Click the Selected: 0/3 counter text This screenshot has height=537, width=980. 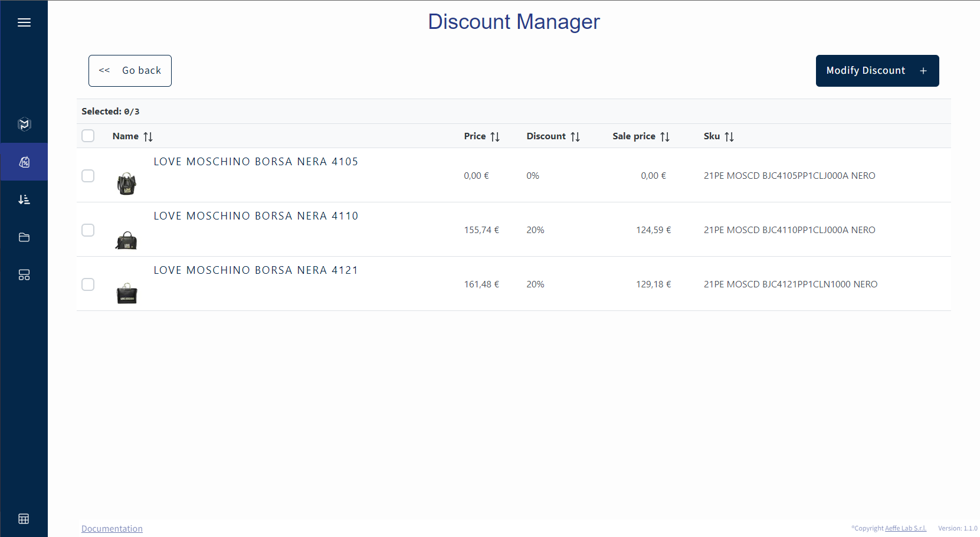pos(110,112)
